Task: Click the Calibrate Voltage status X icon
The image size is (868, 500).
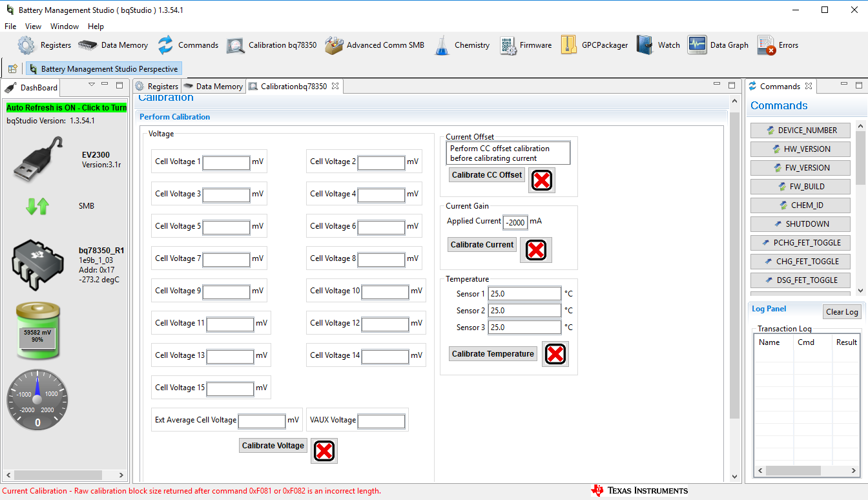Action: (324, 451)
